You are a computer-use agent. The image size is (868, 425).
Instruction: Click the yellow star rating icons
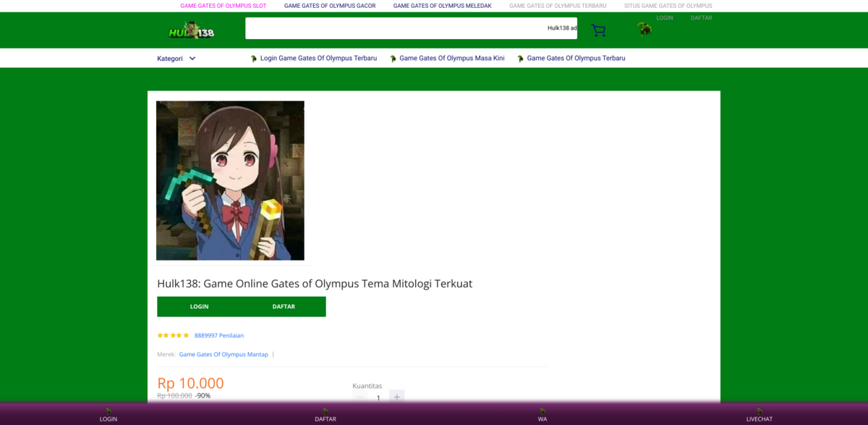coord(173,335)
